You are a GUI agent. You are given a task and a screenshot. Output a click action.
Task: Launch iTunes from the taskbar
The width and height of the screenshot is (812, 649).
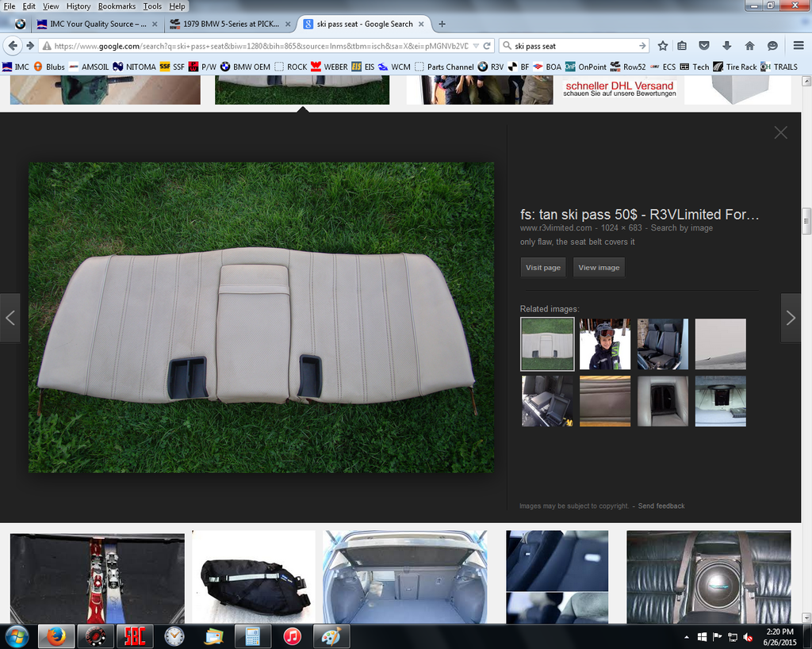(x=292, y=636)
